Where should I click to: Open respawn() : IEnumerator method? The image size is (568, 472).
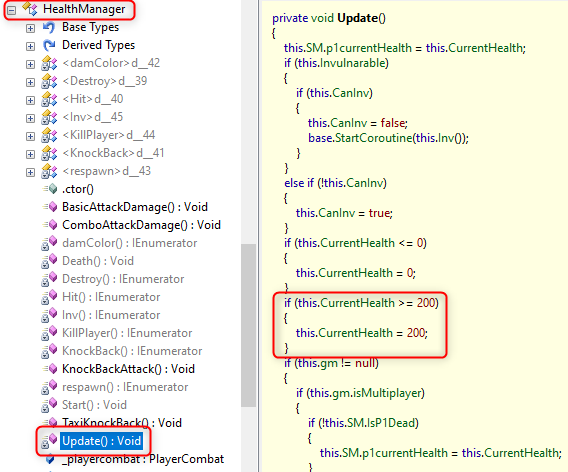[x=125, y=387]
